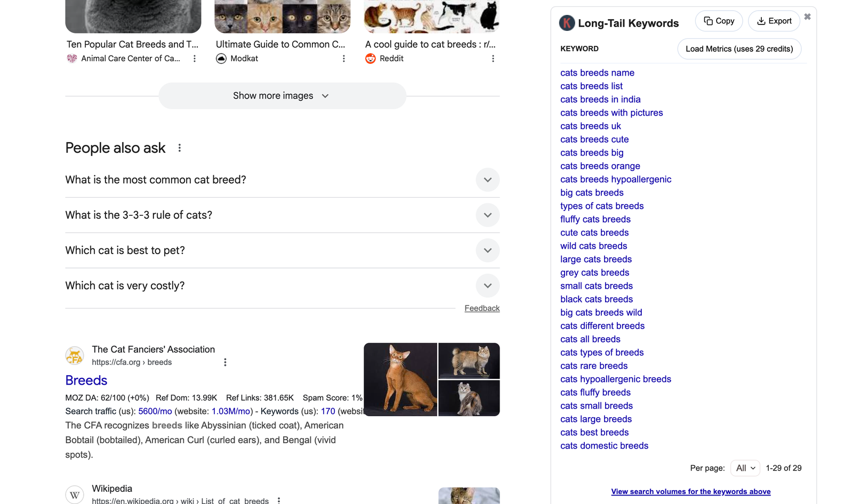The height and width of the screenshot is (504, 853).
Task: Close the Long-Tail Keywords panel
Action: coord(808,17)
